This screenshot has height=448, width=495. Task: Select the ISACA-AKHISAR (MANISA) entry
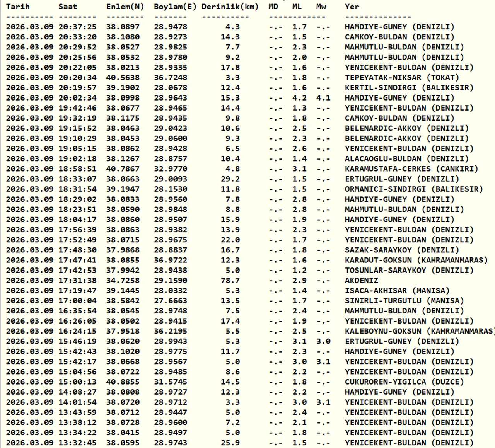[397, 291]
